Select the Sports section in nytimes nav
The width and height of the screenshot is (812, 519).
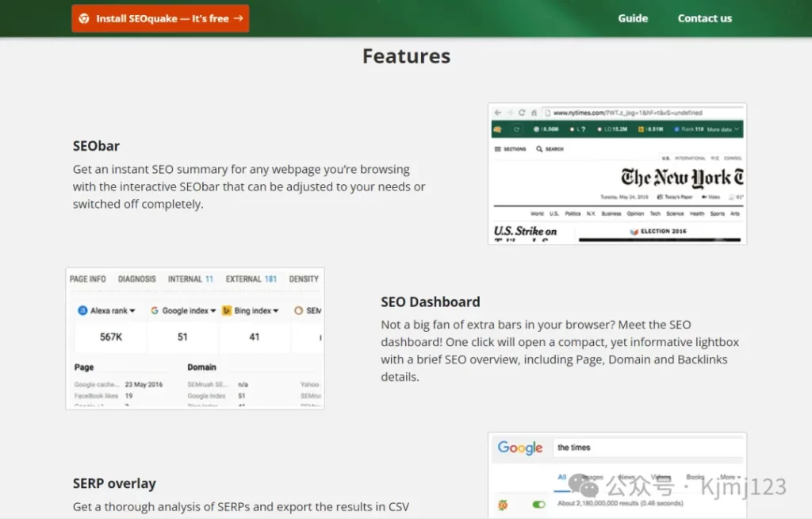717,213
